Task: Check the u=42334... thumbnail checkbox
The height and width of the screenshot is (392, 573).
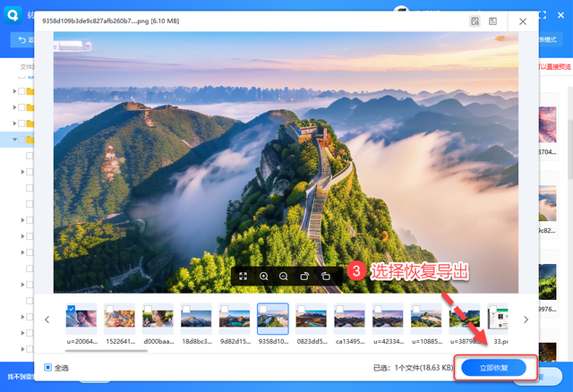Action: (x=378, y=309)
